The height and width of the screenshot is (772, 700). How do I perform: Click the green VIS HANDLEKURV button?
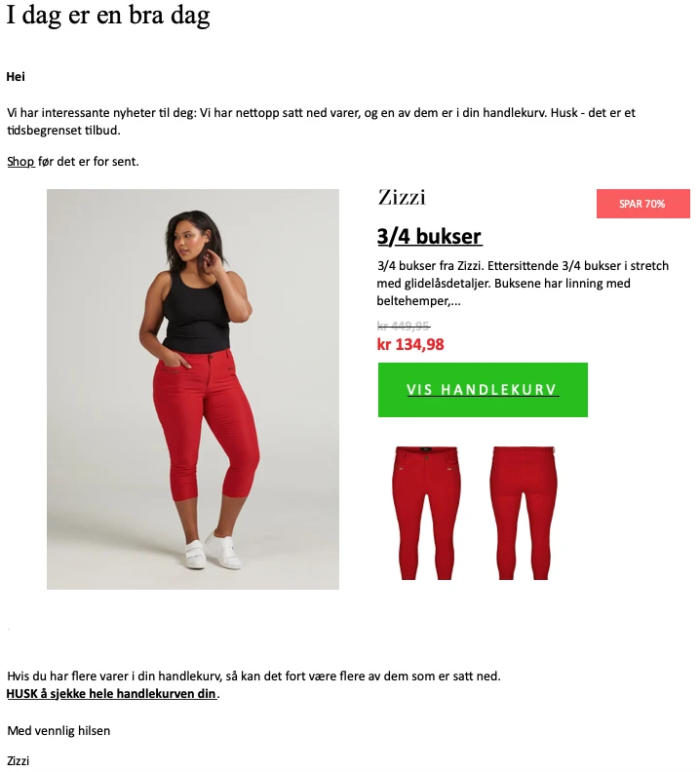click(483, 390)
